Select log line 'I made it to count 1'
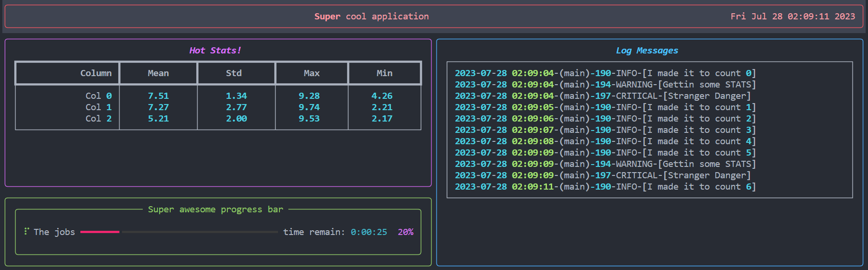868x270 pixels. tap(606, 107)
